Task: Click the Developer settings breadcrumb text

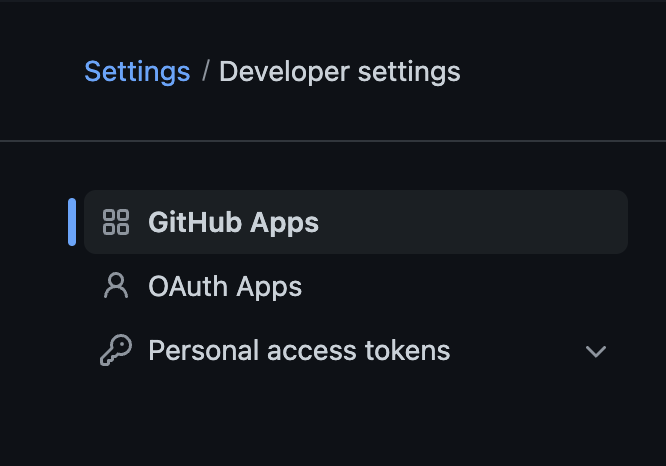Action: [x=340, y=71]
